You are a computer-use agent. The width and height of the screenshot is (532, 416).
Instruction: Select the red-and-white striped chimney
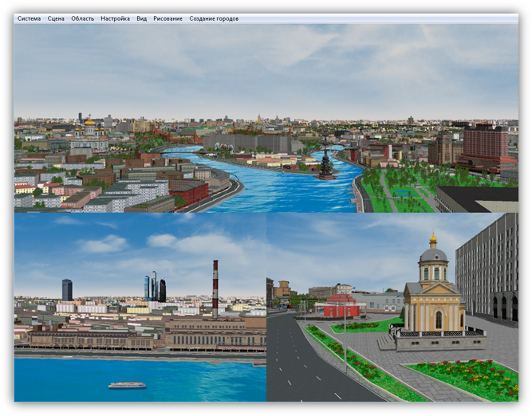pyautogui.click(x=215, y=287)
